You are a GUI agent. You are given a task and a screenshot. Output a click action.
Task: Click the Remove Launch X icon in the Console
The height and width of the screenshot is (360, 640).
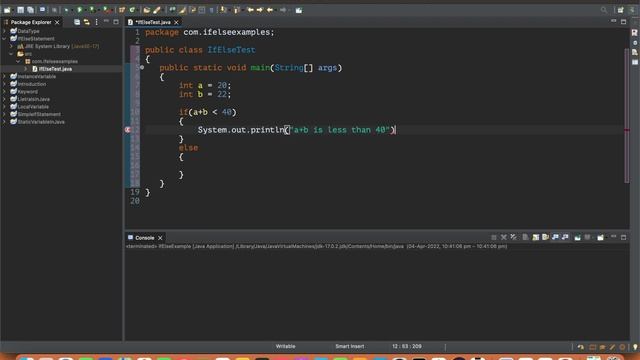(x=504, y=237)
